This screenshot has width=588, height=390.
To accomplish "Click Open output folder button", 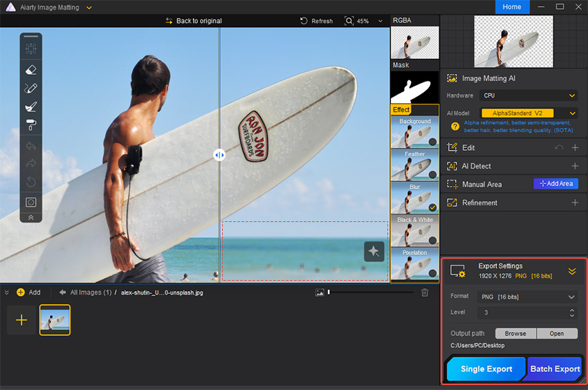I will click(557, 333).
